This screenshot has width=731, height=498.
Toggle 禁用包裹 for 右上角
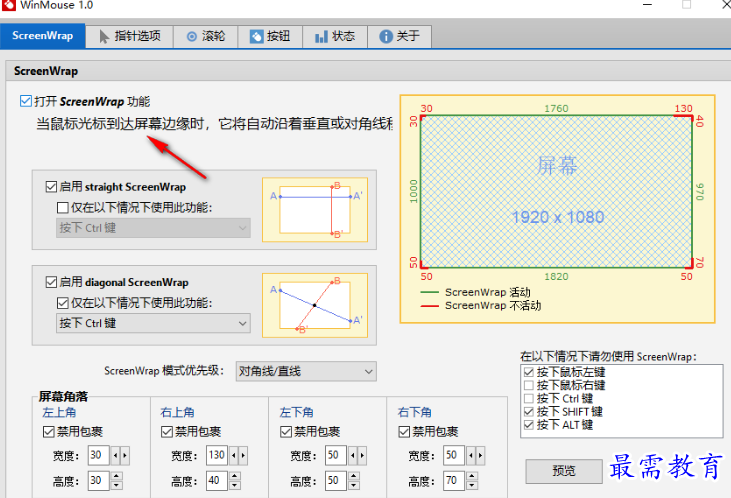click(x=167, y=432)
